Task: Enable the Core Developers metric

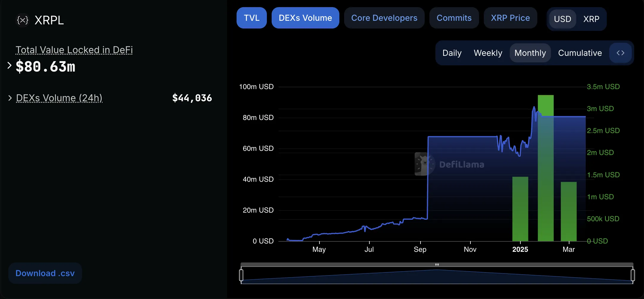Action: click(x=384, y=18)
